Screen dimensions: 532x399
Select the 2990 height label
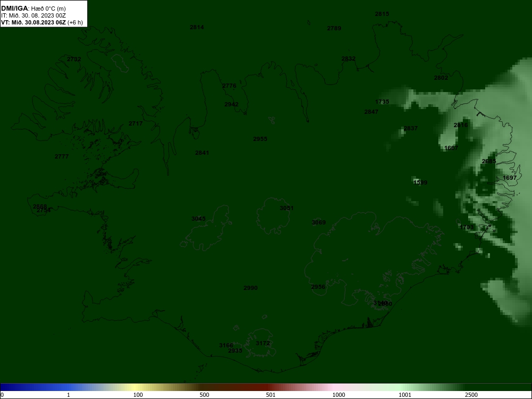tap(251, 288)
